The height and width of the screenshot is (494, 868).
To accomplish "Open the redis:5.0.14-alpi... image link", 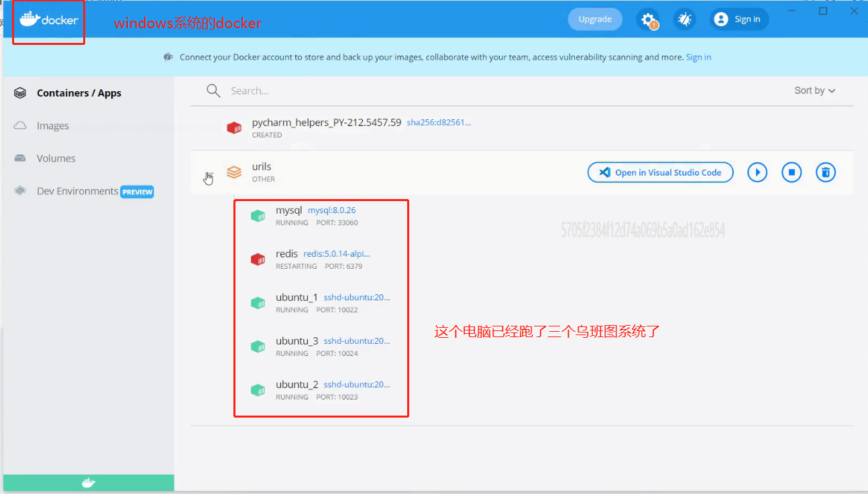I will coord(337,254).
